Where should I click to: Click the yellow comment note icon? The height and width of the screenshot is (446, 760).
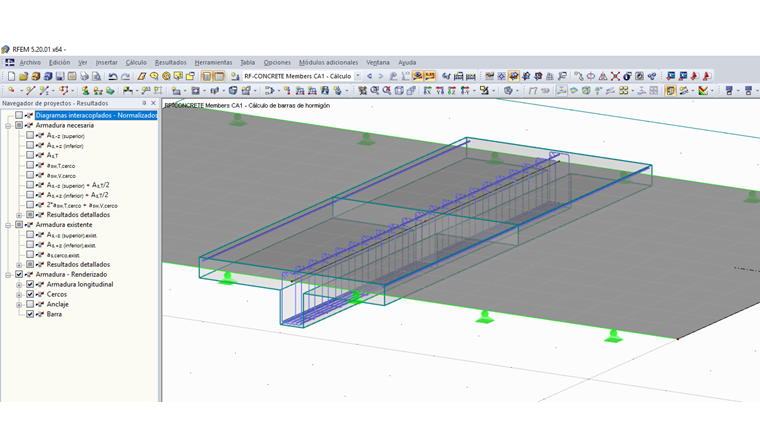pyautogui.click(x=178, y=76)
